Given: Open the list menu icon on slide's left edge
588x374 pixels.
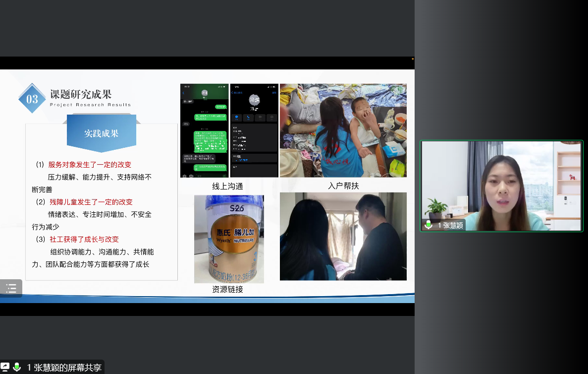Looking at the screenshot, I should point(11,288).
